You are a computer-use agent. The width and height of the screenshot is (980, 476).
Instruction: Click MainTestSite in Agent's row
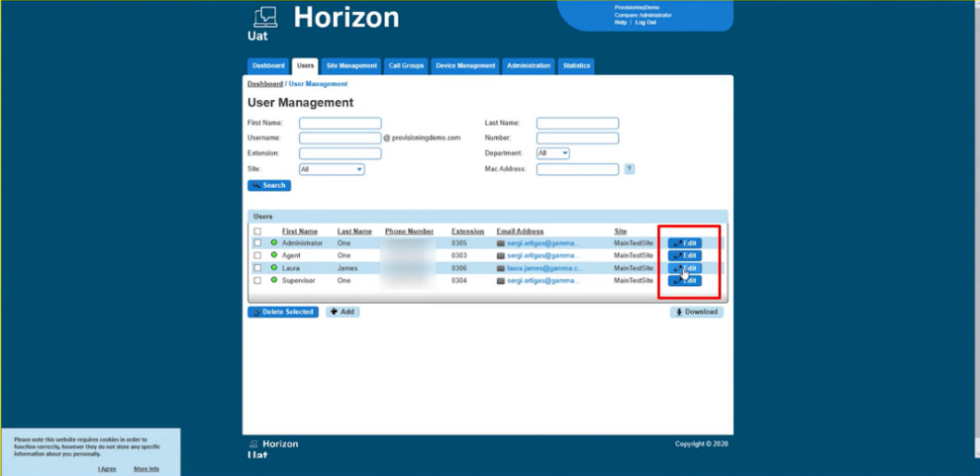(x=634, y=256)
